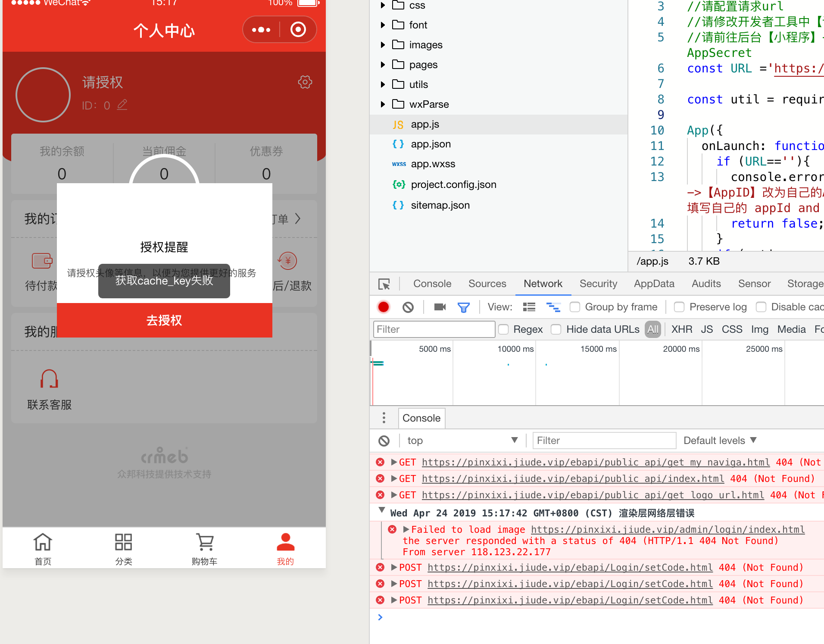Image resolution: width=824 pixels, height=644 pixels.
Task: Switch to the AppData tab
Action: [654, 284]
